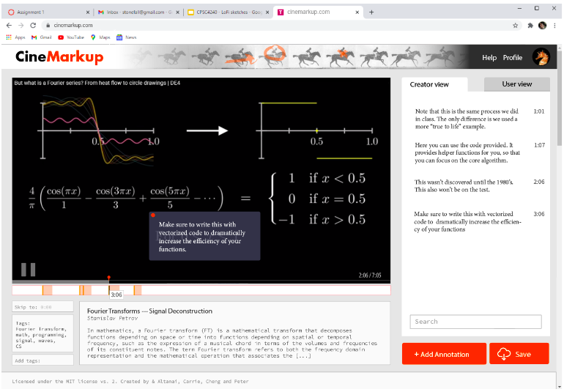Click the cloud icon on the Save button

pos(504,354)
